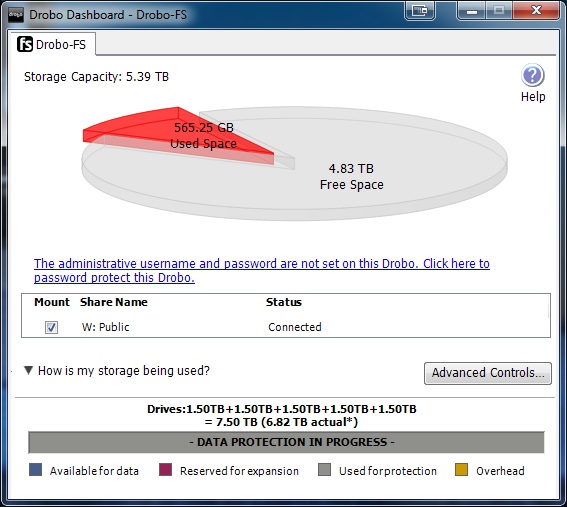Screen dimensions: 567x507
Task: Select the W: Public share row
Action: pos(286,327)
